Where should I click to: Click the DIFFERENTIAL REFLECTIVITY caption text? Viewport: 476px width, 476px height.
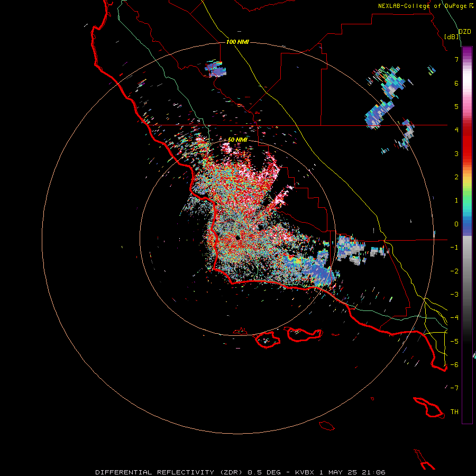(x=154, y=472)
